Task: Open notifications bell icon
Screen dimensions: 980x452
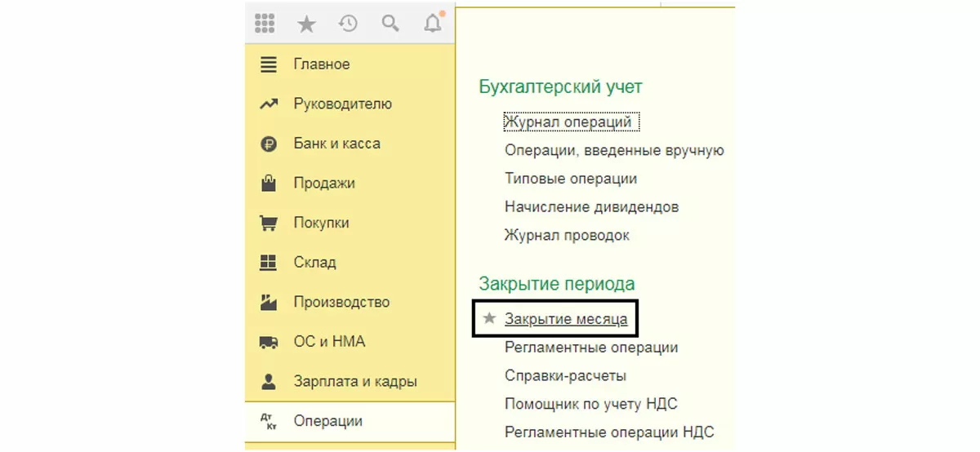Action: click(433, 23)
